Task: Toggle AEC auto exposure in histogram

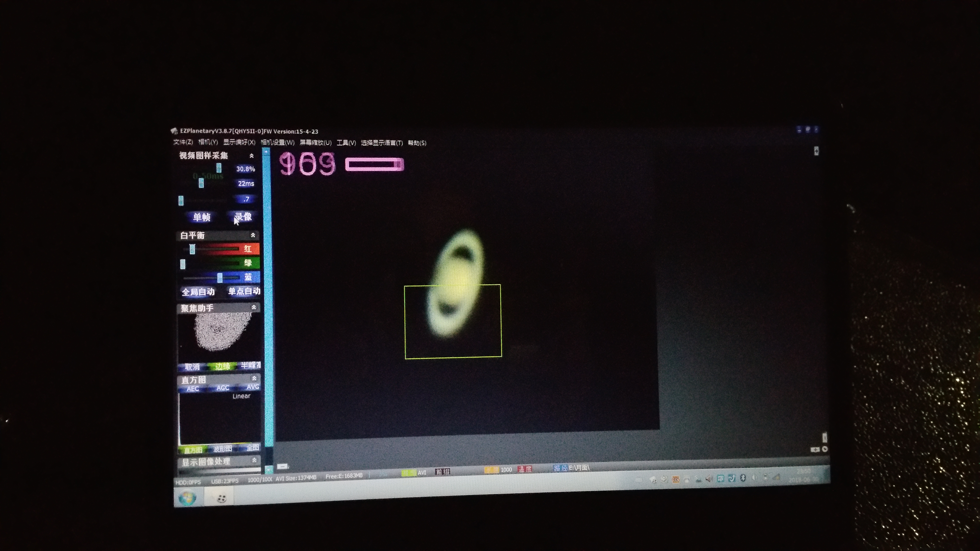Action: coord(193,389)
